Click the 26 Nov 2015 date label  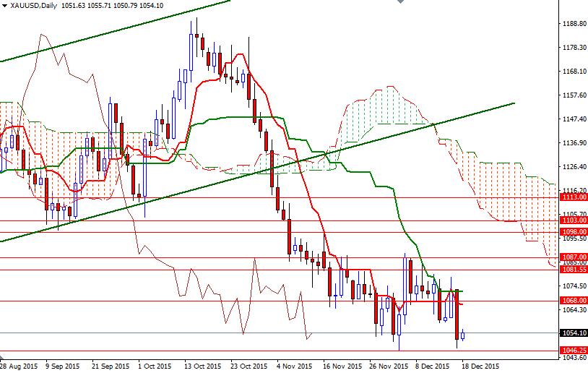click(387, 366)
